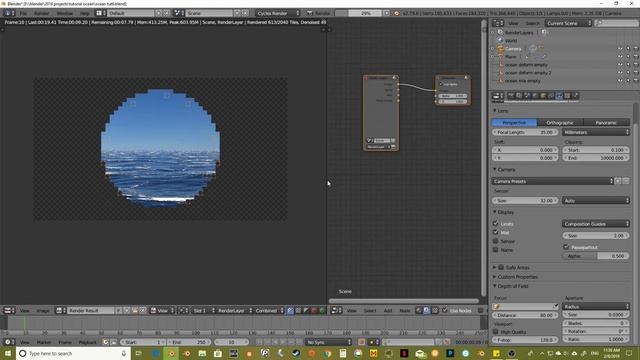Screen dimensions: 640x360
Task: Open the node editor Add menu
Action: click(388, 311)
